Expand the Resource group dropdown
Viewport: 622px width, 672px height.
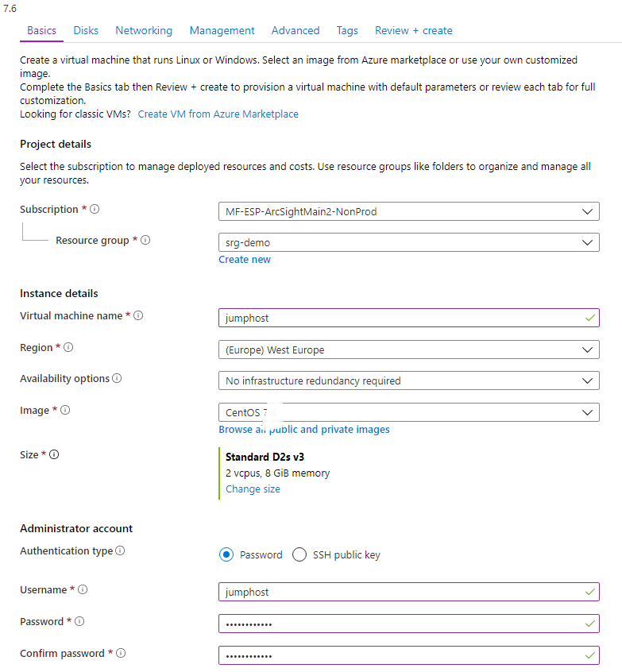(x=408, y=242)
